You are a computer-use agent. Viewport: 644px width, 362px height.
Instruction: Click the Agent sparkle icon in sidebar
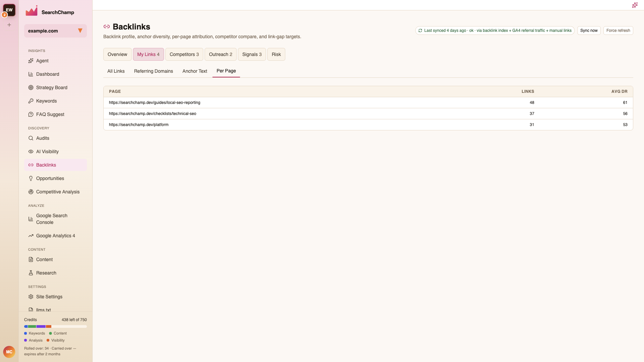[x=31, y=61]
